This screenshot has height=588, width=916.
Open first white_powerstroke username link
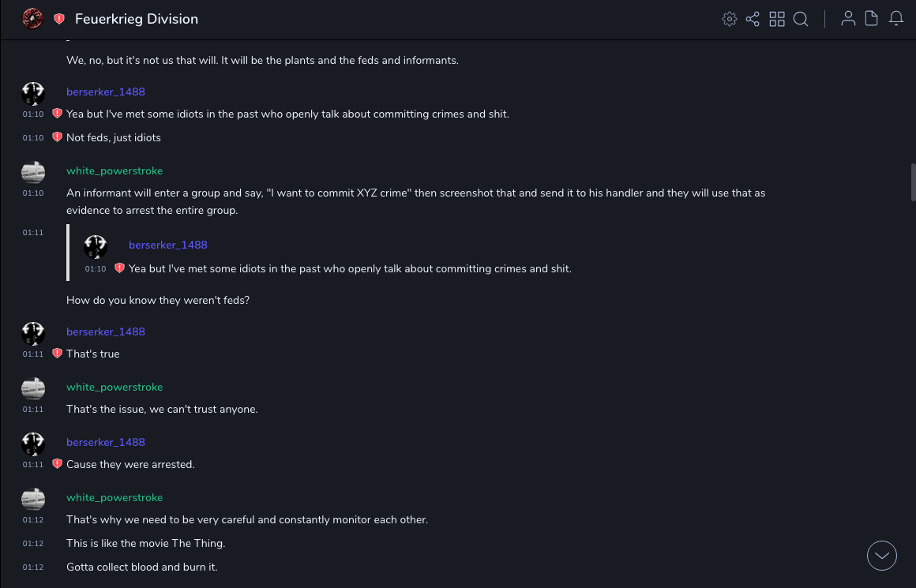(x=114, y=170)
